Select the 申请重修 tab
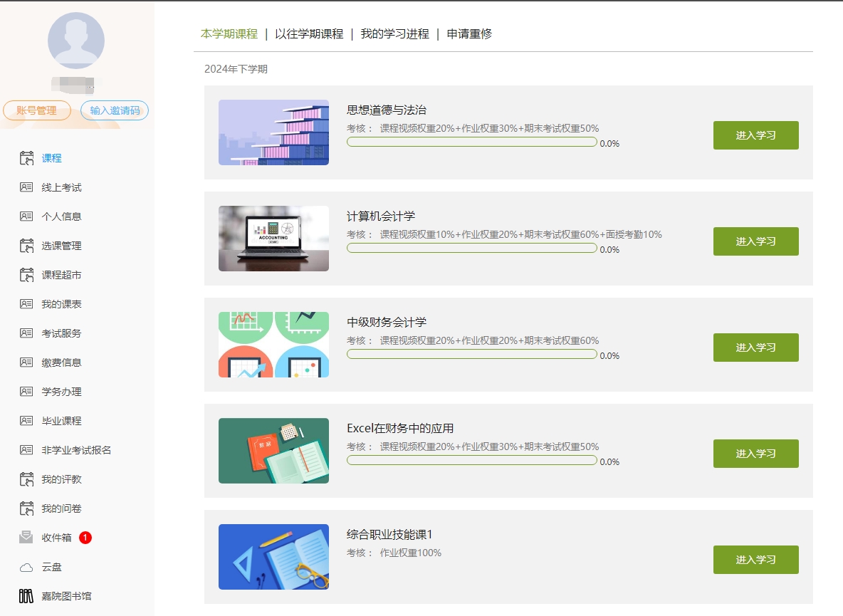 click(x=469, y=33)
